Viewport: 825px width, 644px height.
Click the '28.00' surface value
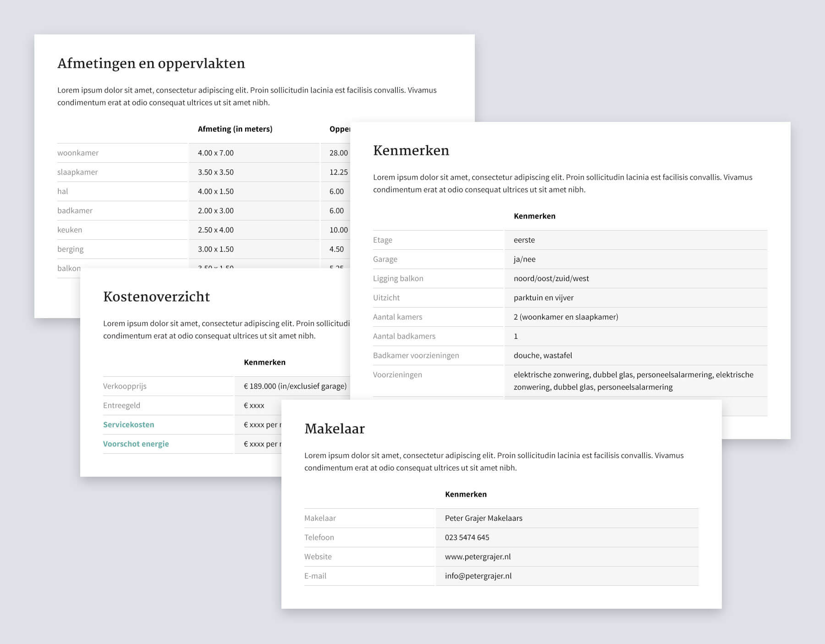coord(339,153)
